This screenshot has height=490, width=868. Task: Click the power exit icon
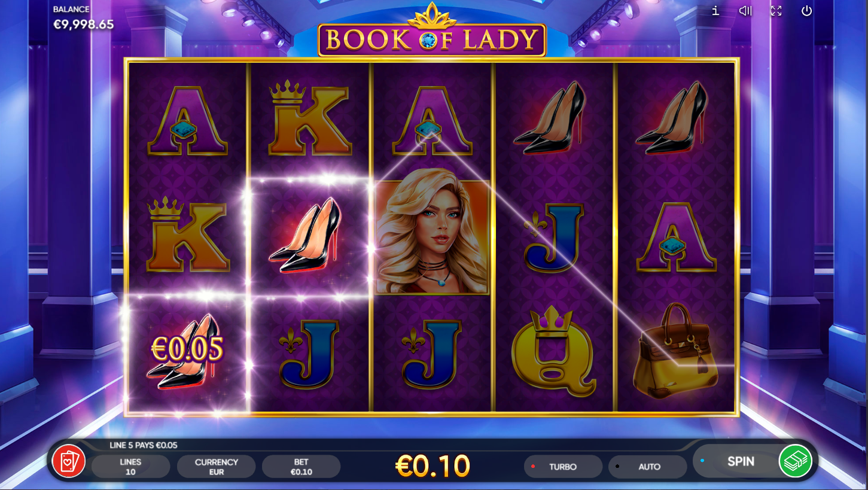(x=806, y=11)
